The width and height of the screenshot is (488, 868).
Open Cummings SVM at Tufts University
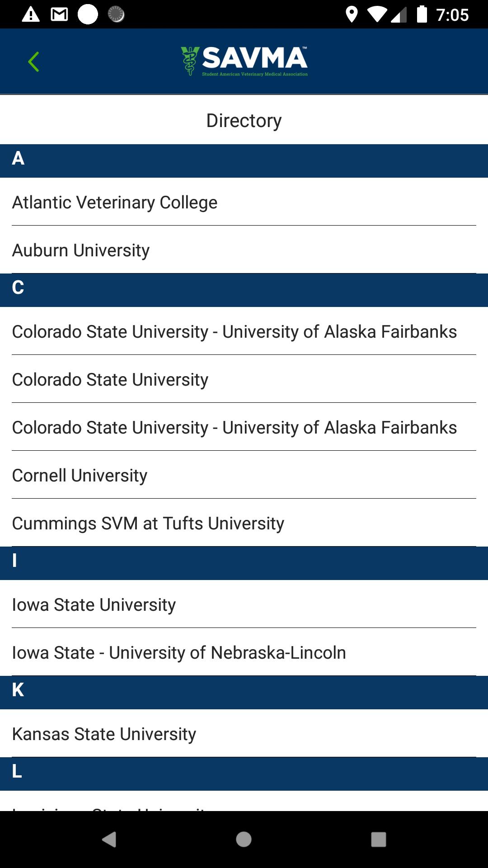tap(244, 523)
